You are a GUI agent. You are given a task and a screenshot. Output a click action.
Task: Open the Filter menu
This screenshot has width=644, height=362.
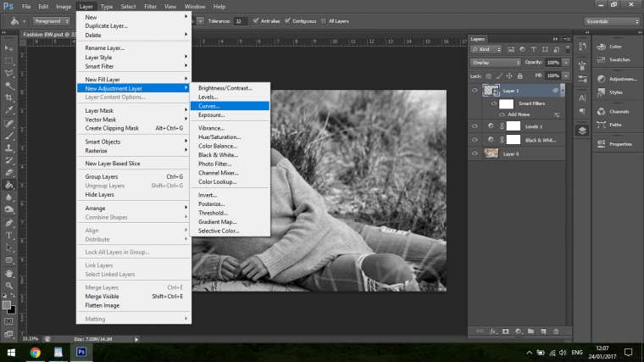click(150, 7)
